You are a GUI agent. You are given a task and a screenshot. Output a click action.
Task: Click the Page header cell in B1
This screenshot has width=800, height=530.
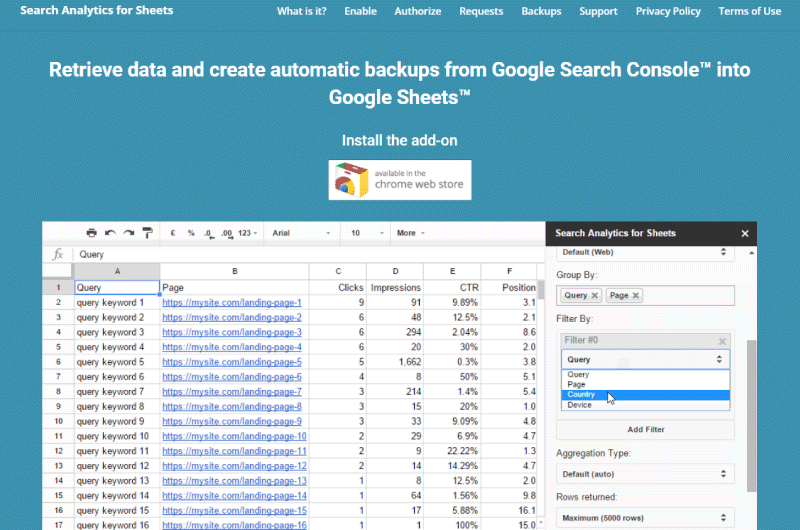click(235, 288)
